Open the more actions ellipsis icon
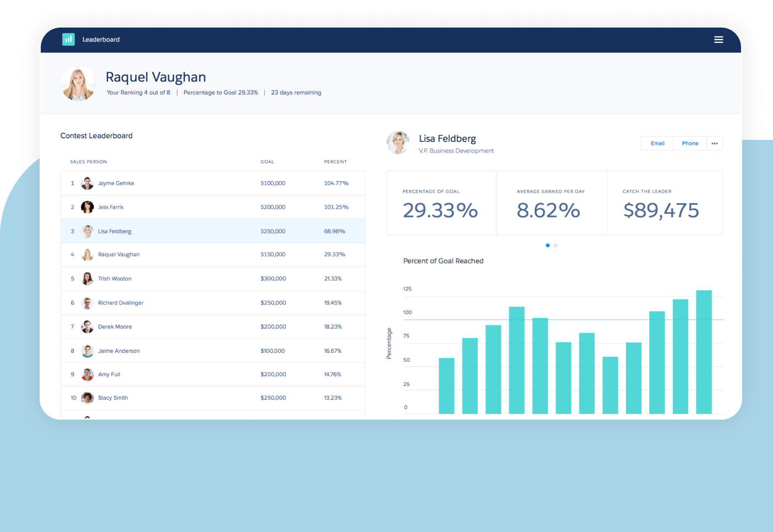Screen dimensions: 773x532 [715, 143]
